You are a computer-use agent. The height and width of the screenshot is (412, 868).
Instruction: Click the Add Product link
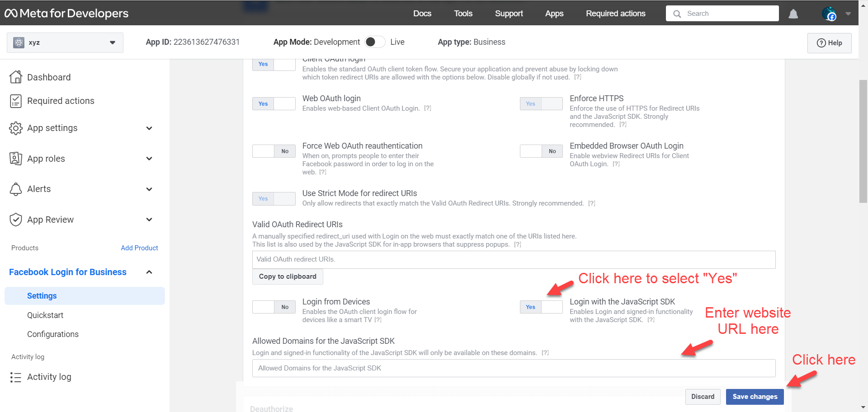[x=139, y=248]
